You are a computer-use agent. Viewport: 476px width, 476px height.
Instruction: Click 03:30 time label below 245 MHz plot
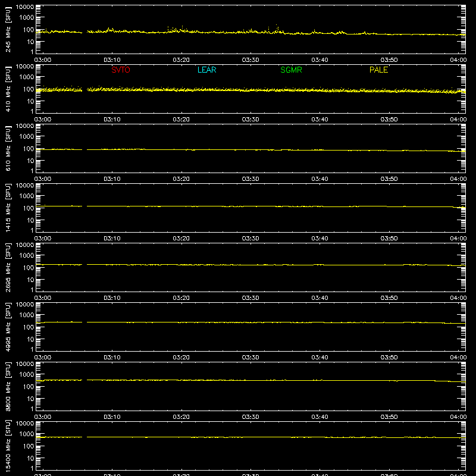coord(250,60)
